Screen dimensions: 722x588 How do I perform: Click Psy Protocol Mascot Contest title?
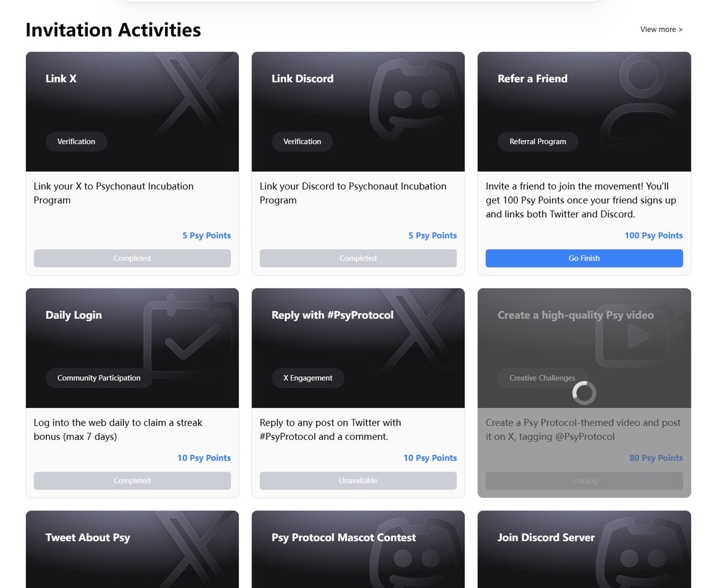[x=344, y=537]
